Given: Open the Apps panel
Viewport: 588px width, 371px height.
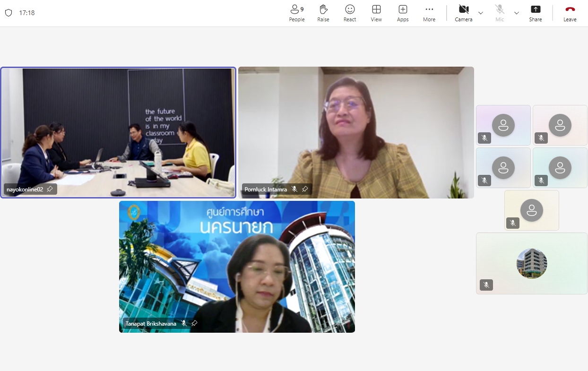Looking at the screenshot, I should 403,13.
